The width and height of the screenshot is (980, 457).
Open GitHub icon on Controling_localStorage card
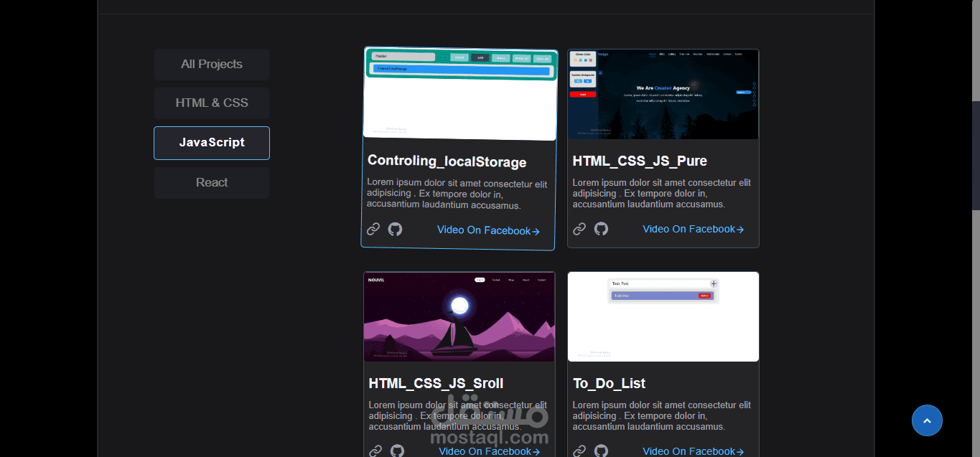tap(395, 229)
